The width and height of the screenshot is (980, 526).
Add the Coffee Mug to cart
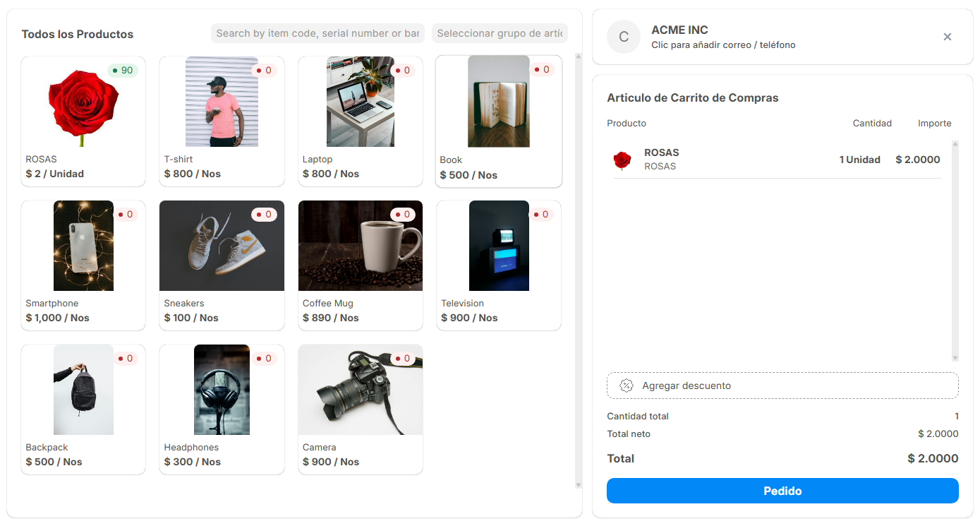point(360,265)
